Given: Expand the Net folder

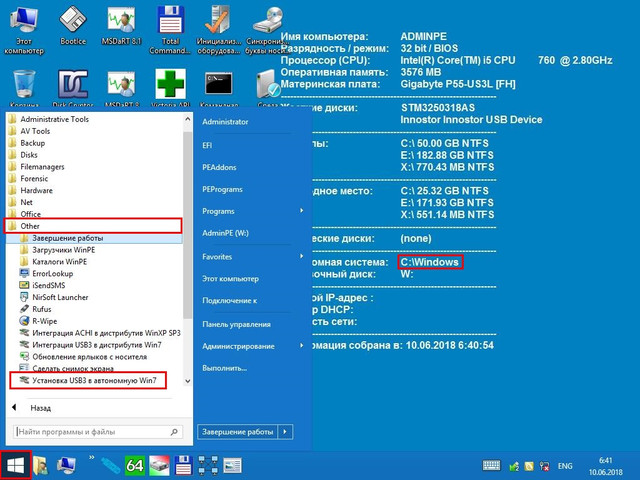Looking at the screenshot, I should click(x=95, y=202).
